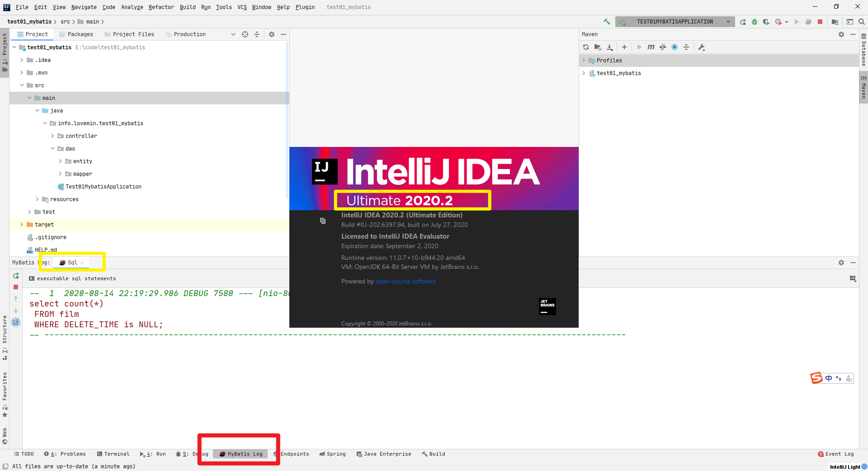
Task: Toggle Maven offline mode lightning icon
Action: (675, 47)
